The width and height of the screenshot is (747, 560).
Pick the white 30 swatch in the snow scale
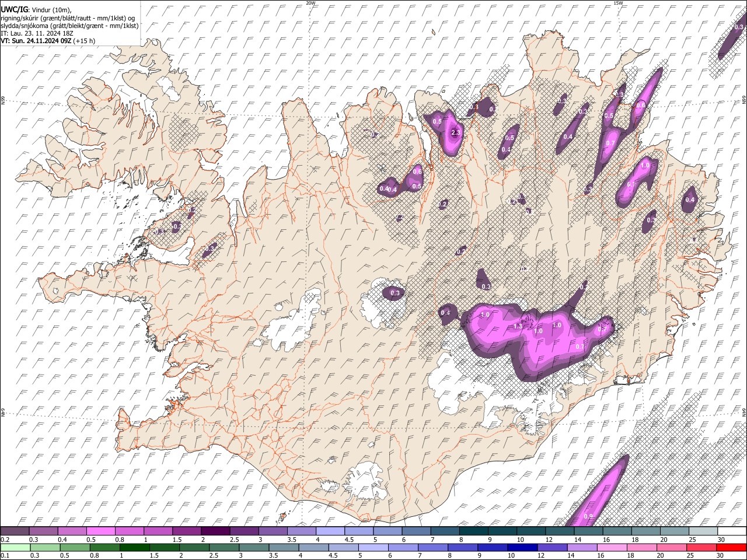pos(731,531)
